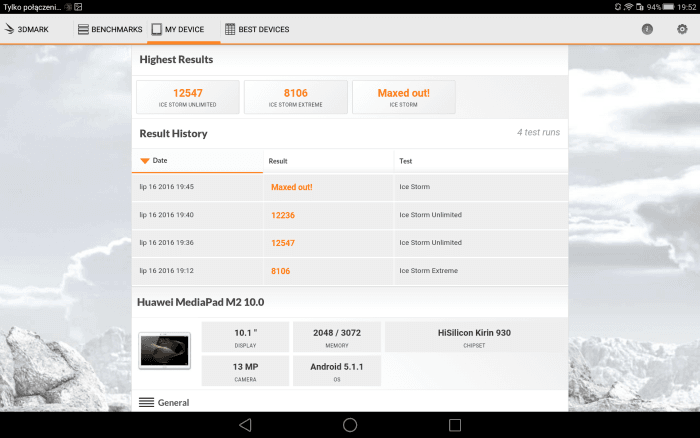
Task: Click the date lip 16 2016 19:12
Action: click(x=167, y=271)
